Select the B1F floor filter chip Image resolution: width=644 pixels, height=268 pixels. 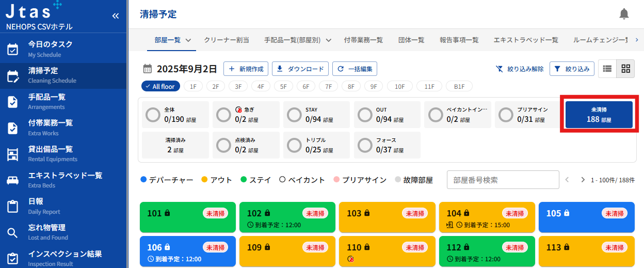[459, 86]
